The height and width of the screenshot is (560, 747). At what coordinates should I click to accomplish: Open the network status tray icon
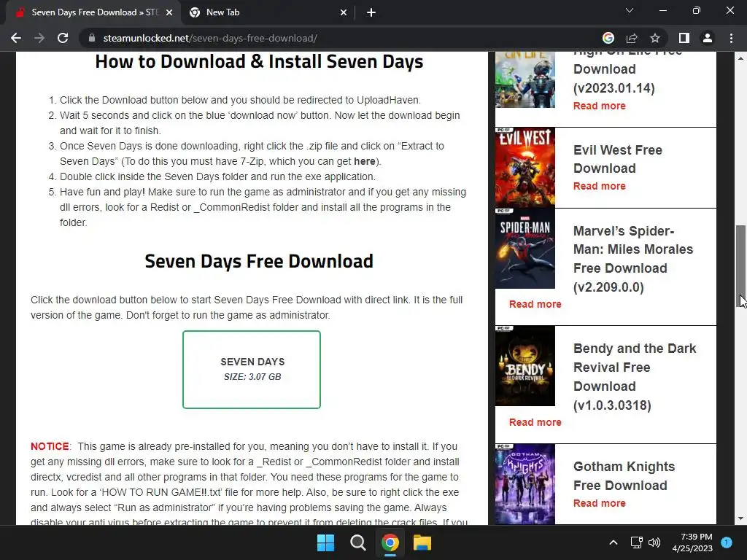pos(636,542)
